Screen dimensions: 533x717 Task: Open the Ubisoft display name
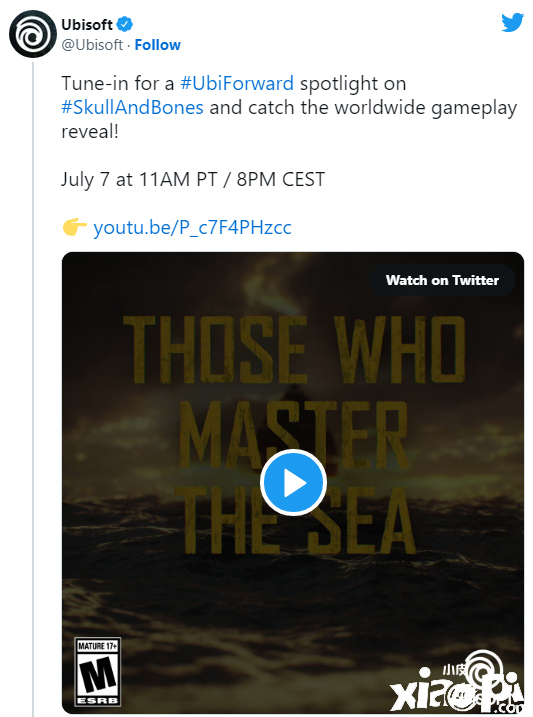pos(87,24)
